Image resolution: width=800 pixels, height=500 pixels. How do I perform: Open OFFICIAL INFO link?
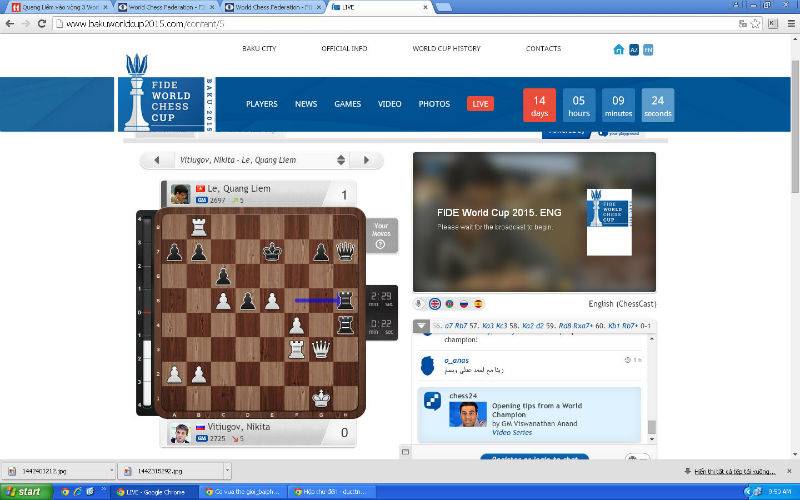[344, 48]
